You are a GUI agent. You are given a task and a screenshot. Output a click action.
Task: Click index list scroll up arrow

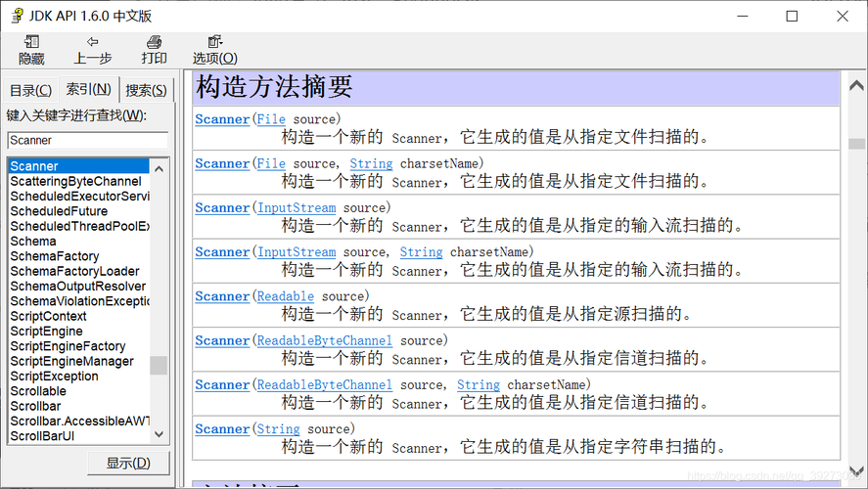(x=159, y=168)
